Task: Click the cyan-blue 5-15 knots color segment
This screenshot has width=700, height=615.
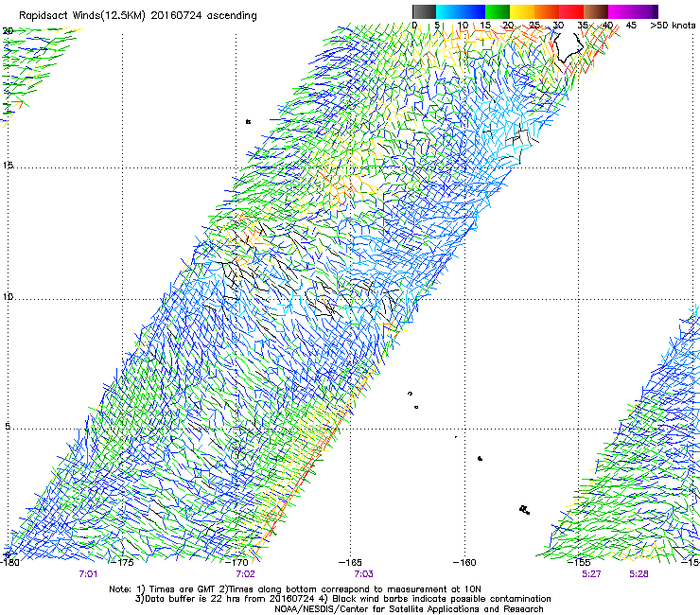Action: tap(461, 11)
